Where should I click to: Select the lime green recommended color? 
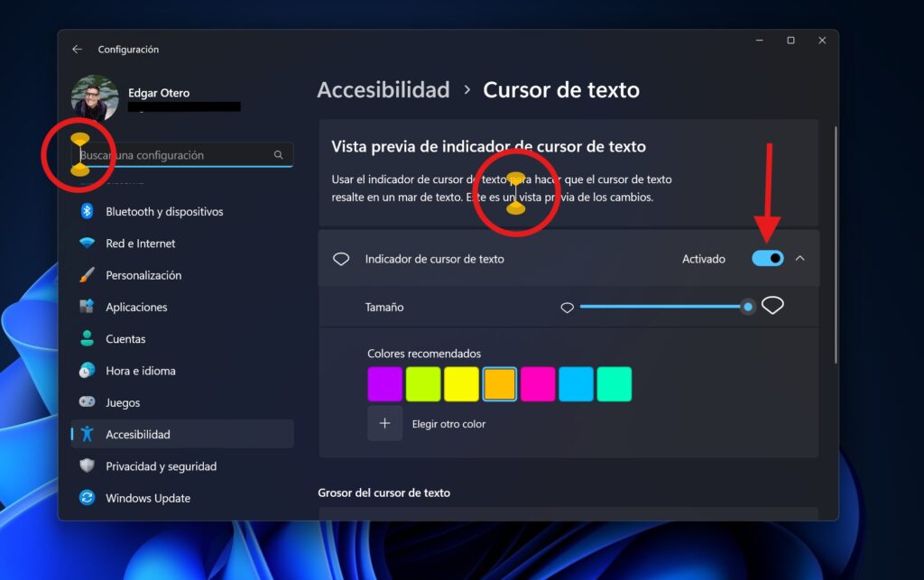[423, 384]
